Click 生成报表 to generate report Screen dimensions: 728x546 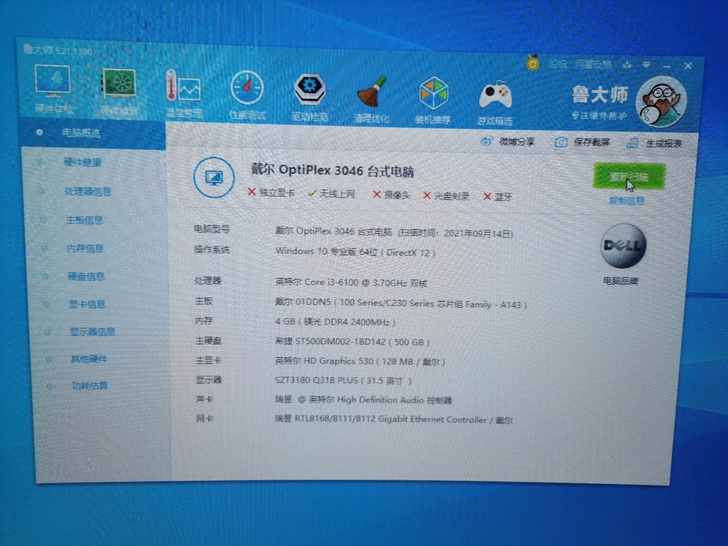655,143
